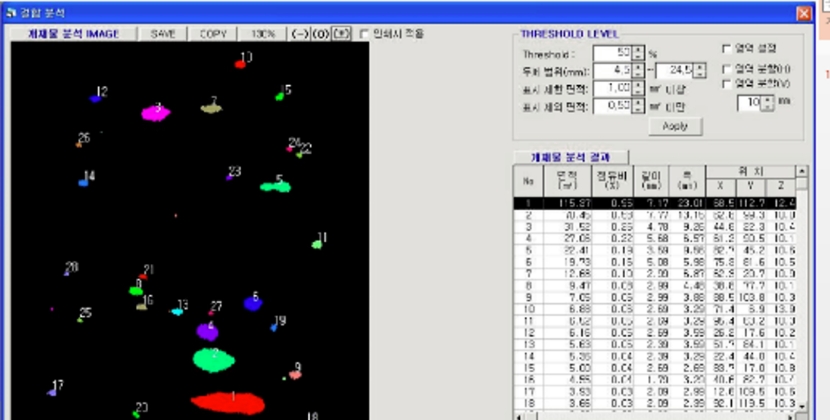Select table row 3 with area 31.52

click(655, 227)
